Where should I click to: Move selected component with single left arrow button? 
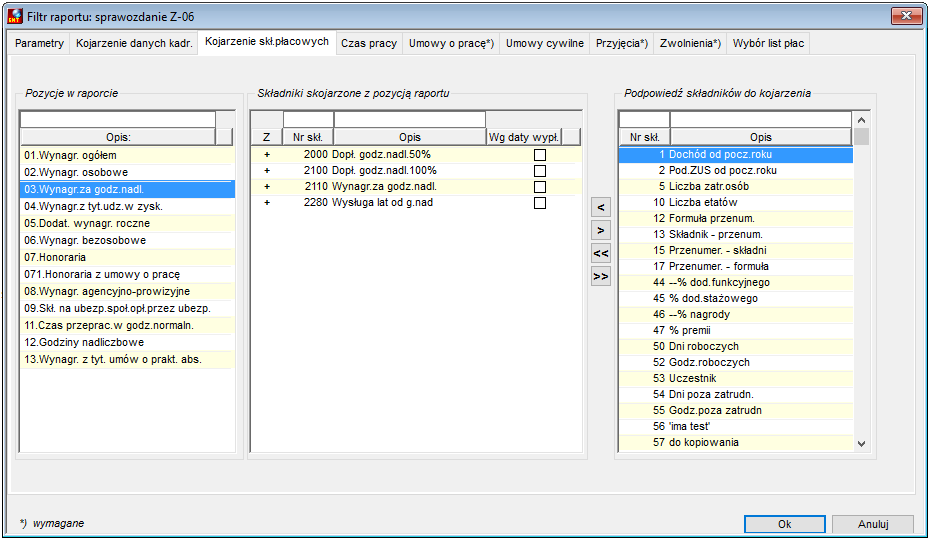(601, 207)
